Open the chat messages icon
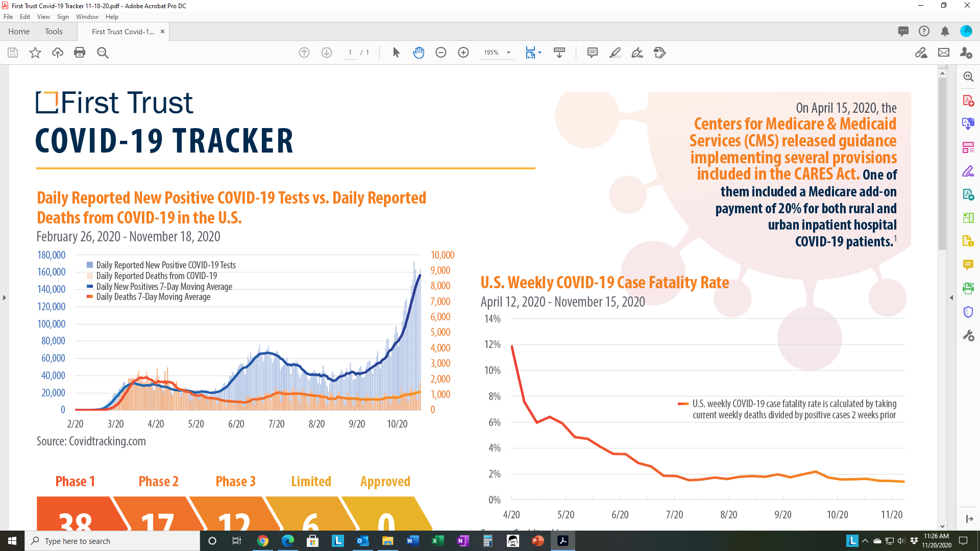 point(903,31)
